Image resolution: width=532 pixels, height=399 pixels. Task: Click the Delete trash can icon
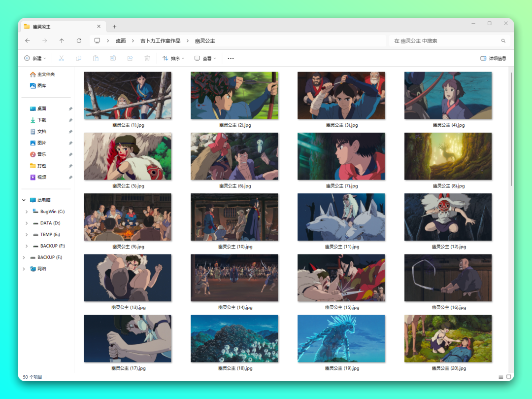point(147,58)
